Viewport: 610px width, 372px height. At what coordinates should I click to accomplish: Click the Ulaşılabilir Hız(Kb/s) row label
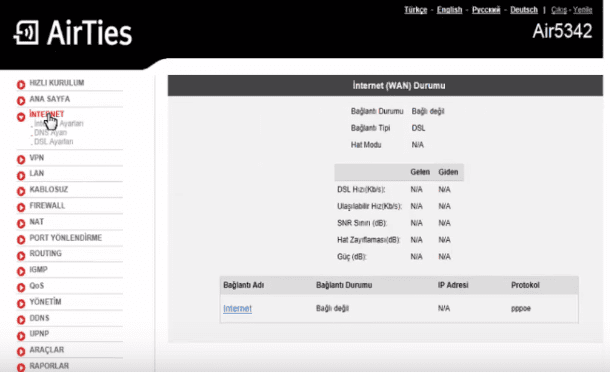[x=369, y=206]
